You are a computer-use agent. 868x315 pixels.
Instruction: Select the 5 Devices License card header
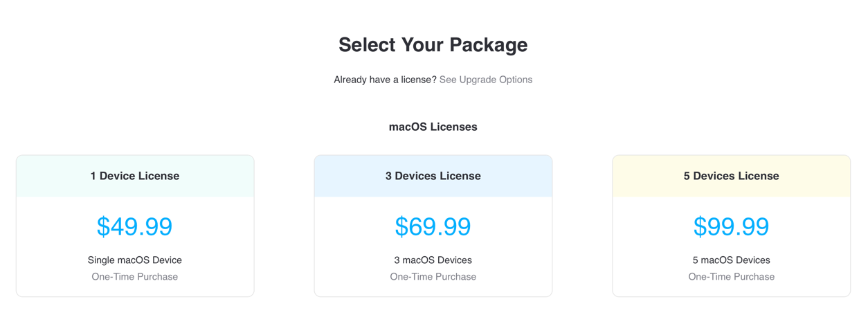(732, 176)
